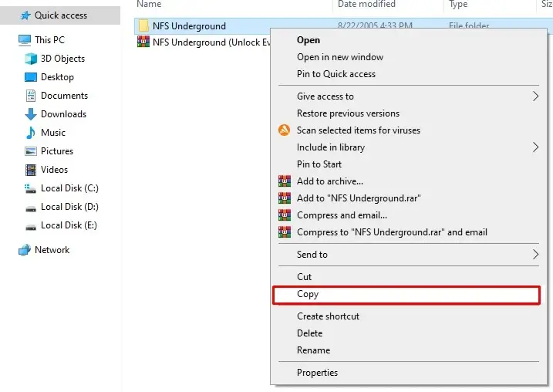Choose Send to menu entry
Screen dimensions: 553x392
point(409,254)
